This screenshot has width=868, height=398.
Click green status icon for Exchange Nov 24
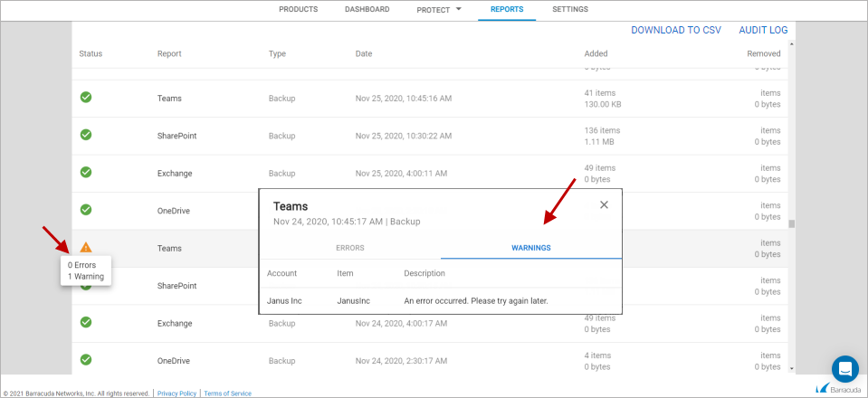point(86,322)
